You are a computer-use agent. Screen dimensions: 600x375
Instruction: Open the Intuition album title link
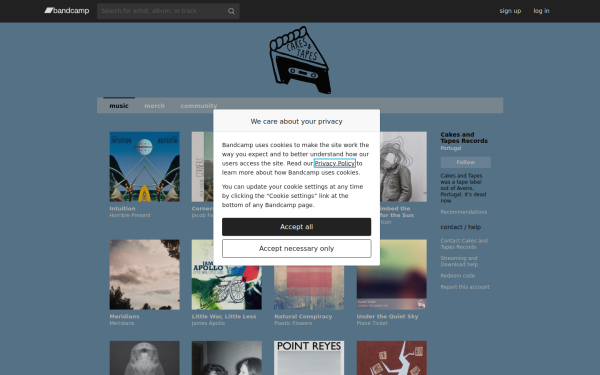(122, 209)
